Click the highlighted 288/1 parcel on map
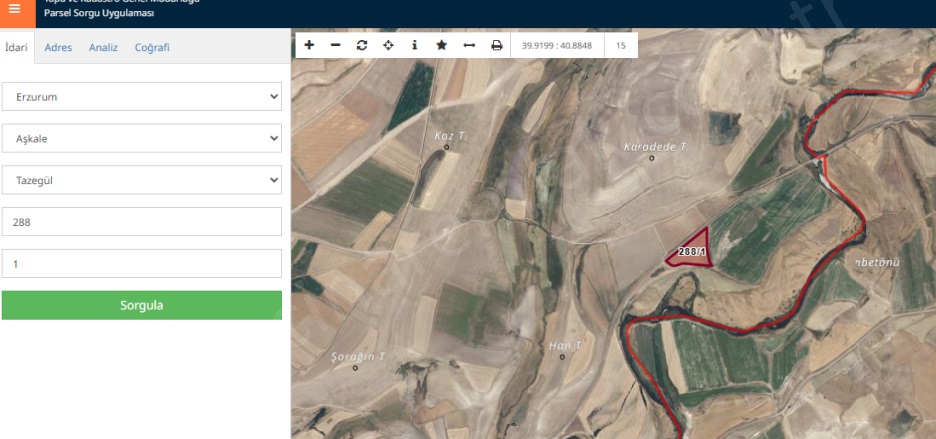Screen dimensions: 936x439 click(x=693, y=251)
